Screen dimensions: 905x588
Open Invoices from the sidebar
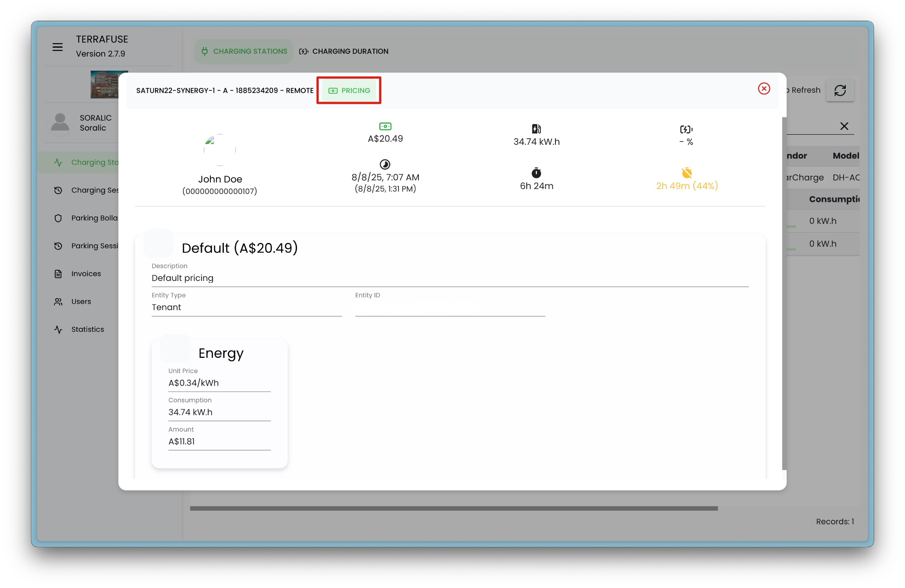tap(86, 274)
